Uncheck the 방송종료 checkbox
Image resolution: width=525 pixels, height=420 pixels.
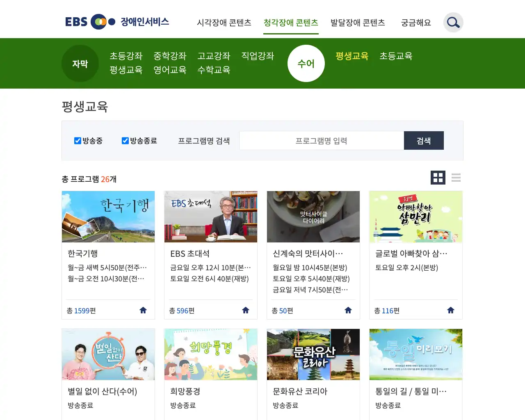(x=125, y=141)
